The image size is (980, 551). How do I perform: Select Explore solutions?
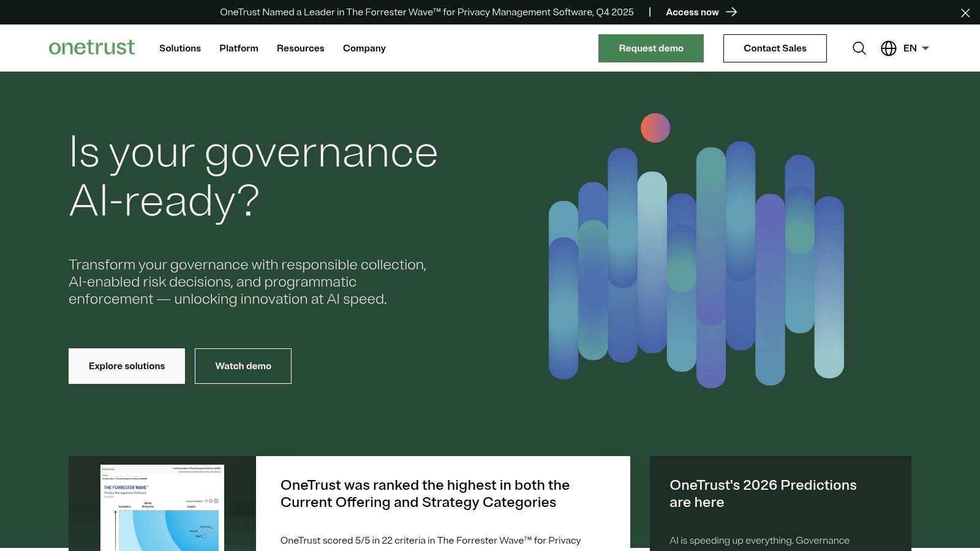coord(126,365)
